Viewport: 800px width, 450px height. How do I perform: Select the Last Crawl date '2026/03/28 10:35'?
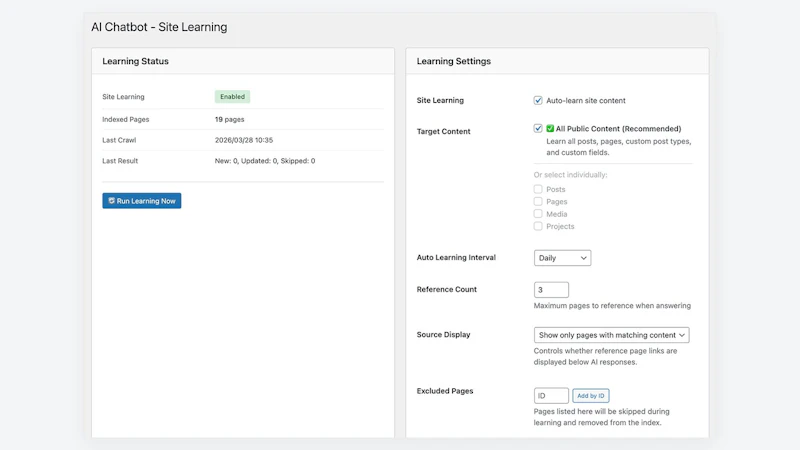(x=244, y=140)
